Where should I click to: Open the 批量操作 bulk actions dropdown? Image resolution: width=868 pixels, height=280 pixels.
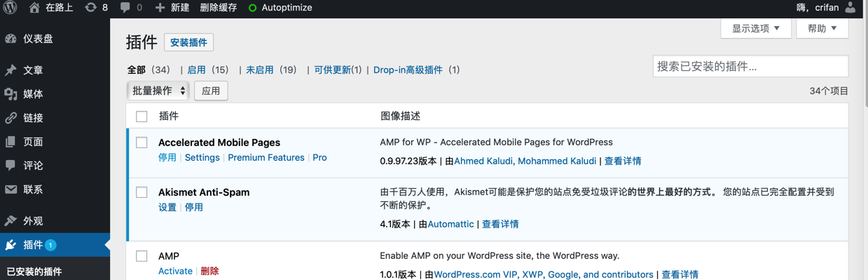coord(158,91)
